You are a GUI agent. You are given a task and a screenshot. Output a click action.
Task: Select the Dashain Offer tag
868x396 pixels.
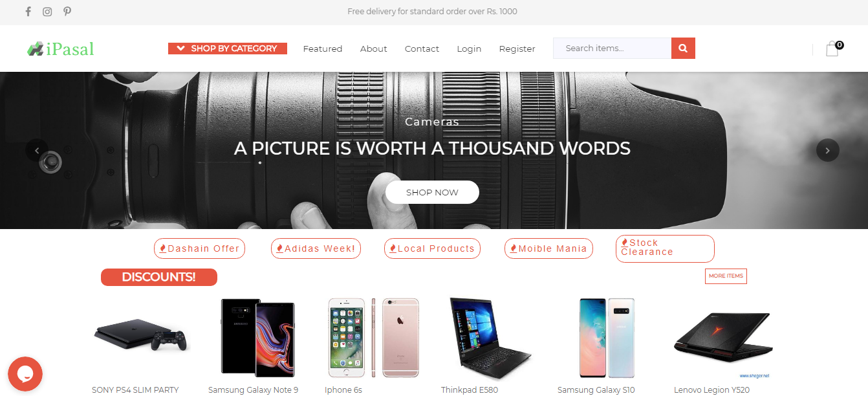(199, 248)
